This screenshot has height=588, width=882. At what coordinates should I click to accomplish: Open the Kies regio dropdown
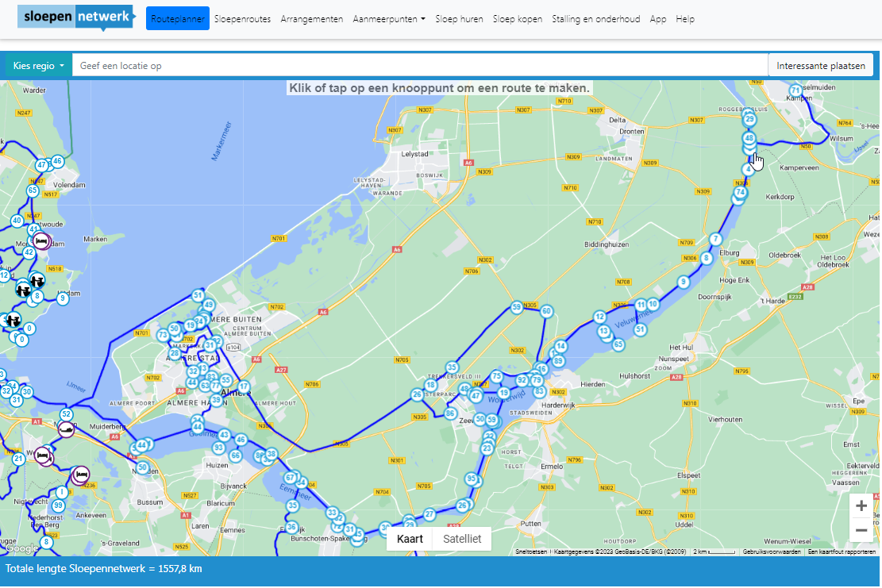coord(35,65)
